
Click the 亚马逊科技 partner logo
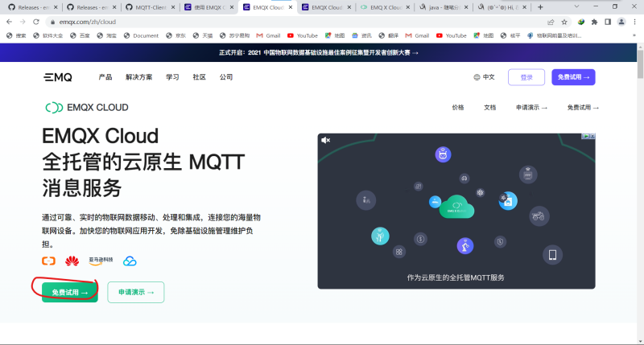tap(101, 261)
